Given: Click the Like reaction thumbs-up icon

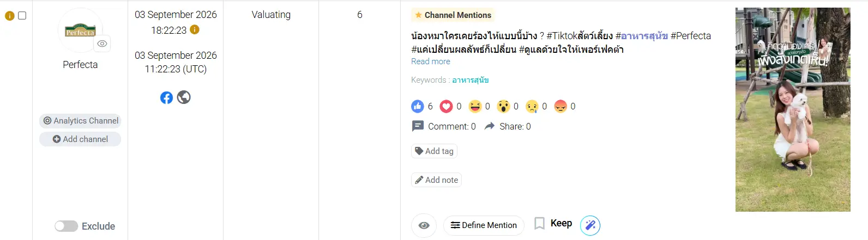Looking at the screenshot, I should (x=418, y=106).
